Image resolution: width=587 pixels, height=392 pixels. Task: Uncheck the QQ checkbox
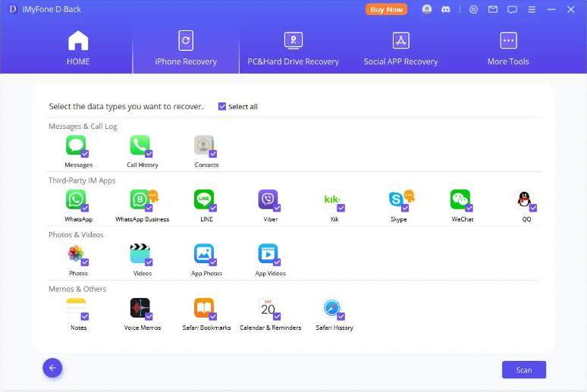tap(533, 208)
